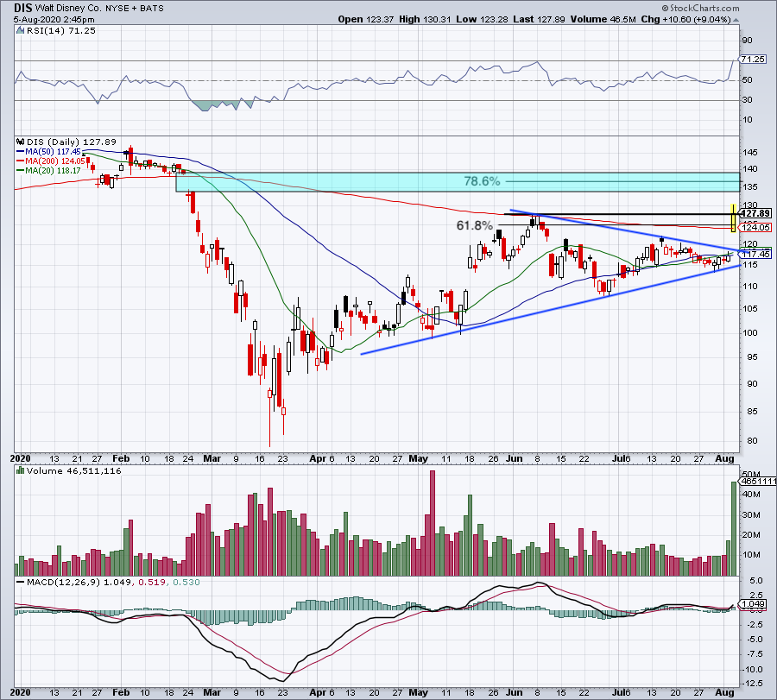Click the 0.530 MACD histogram value
777x700 pixels.
(x=186, y=582)
